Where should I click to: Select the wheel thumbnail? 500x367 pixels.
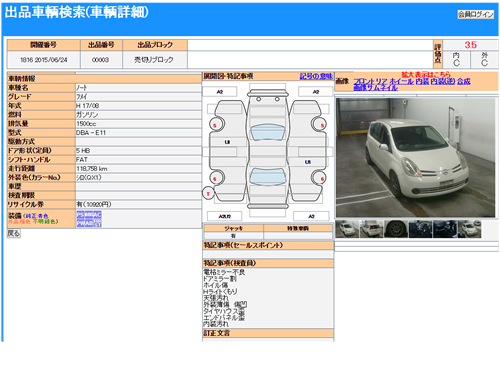(396, 229)
